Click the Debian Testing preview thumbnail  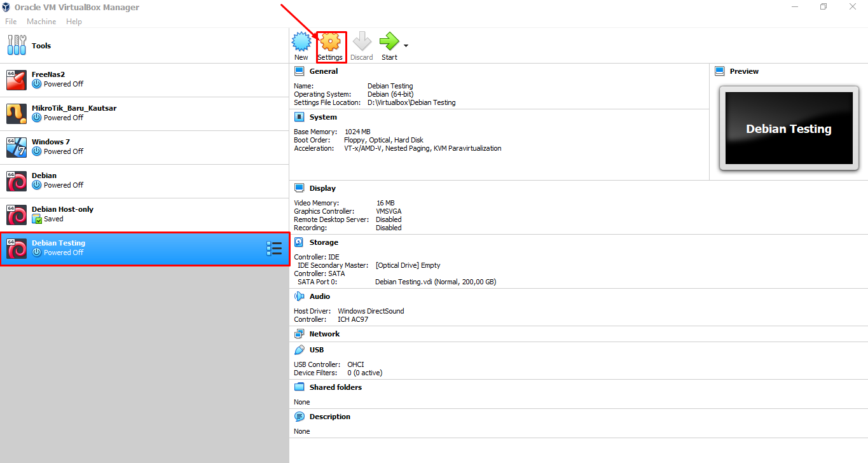click(x=789, y=128)
